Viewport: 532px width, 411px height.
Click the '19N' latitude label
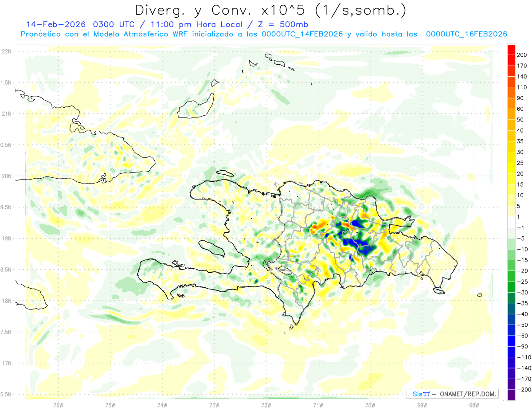7,239
